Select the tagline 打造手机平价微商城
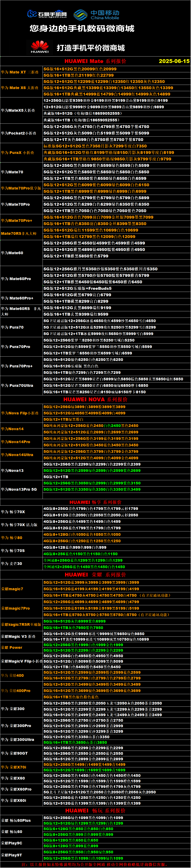 91,48
